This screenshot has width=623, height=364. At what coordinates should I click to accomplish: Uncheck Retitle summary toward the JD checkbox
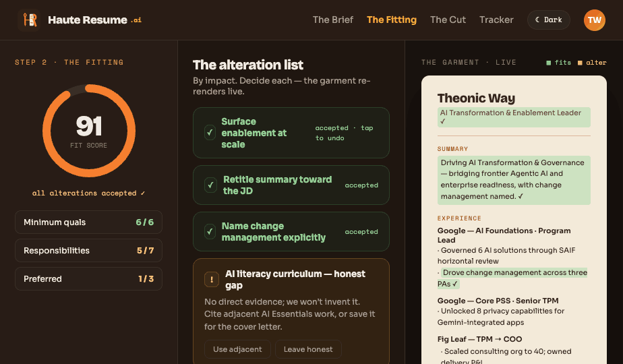point(210,185)
